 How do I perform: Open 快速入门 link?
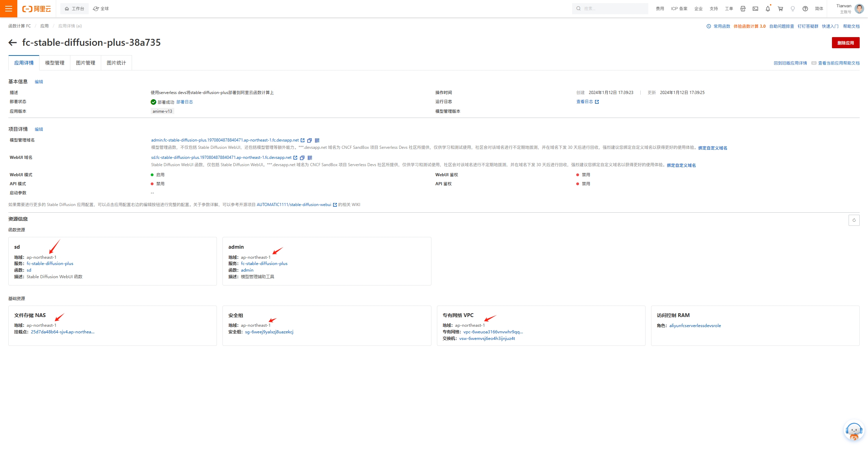point(830,26)
